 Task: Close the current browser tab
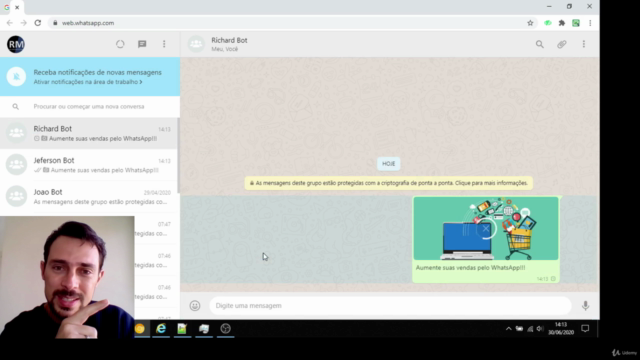coord(17,7)
